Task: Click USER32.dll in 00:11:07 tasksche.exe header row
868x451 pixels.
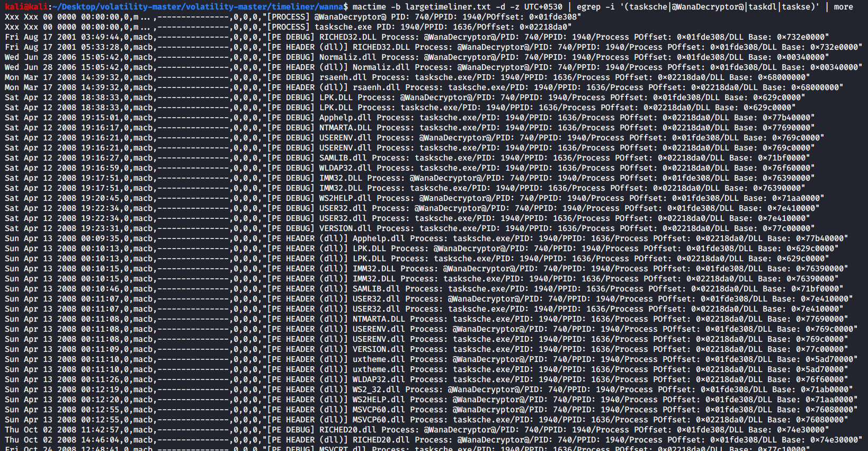Action: coord(377,308)
